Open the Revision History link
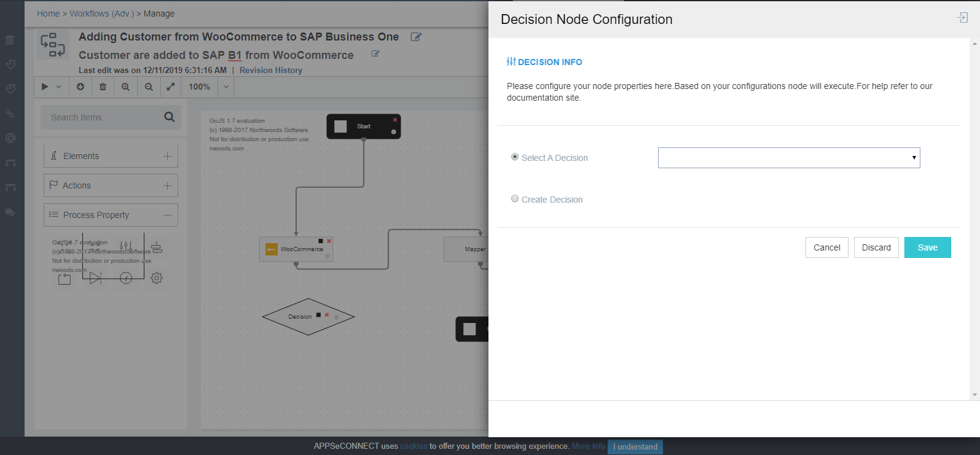980x455 pixels. pos(271,70)
